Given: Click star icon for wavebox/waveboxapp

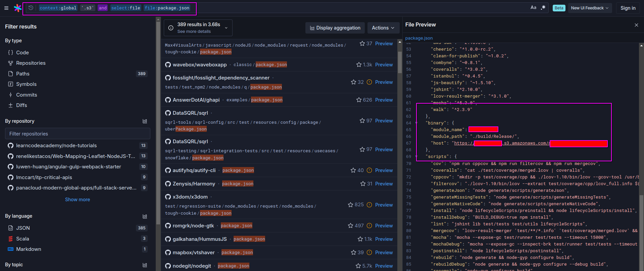Looking at the screenshot, I should click(359, 65).
